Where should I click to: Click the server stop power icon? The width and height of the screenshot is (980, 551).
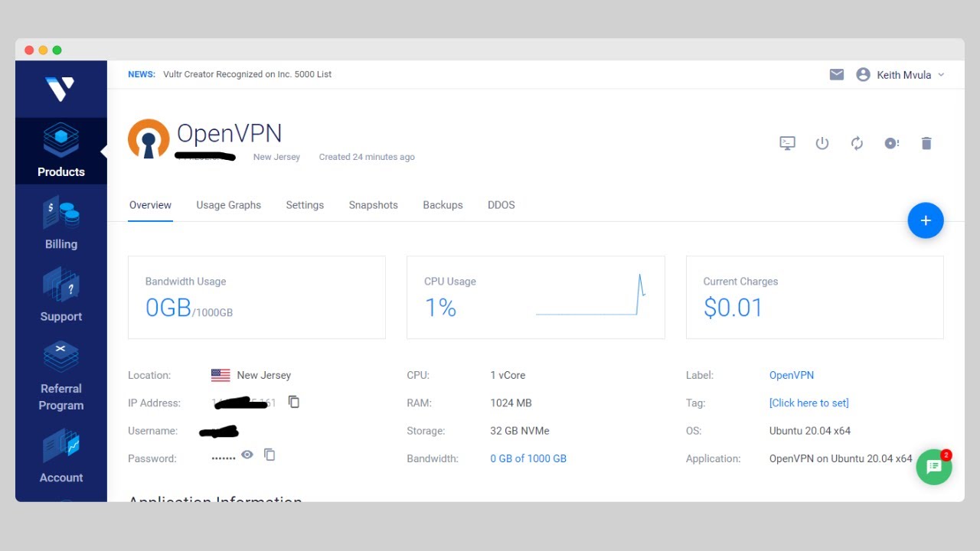tap(822, 143)
